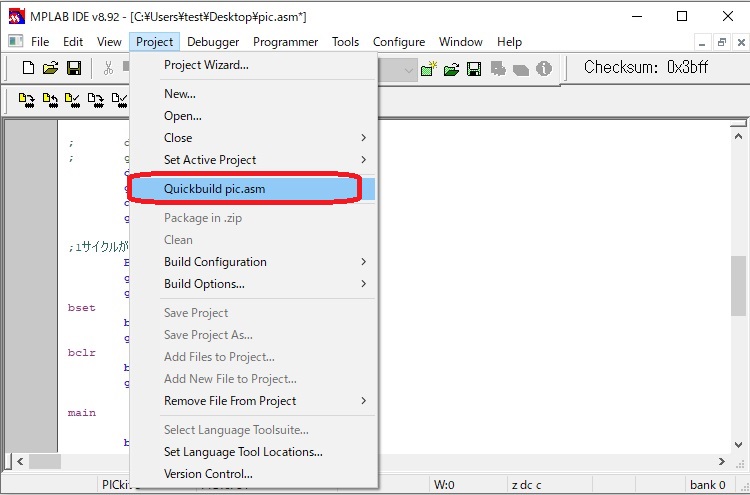
Task: Collapse the open Project menu
Action: 154,42
